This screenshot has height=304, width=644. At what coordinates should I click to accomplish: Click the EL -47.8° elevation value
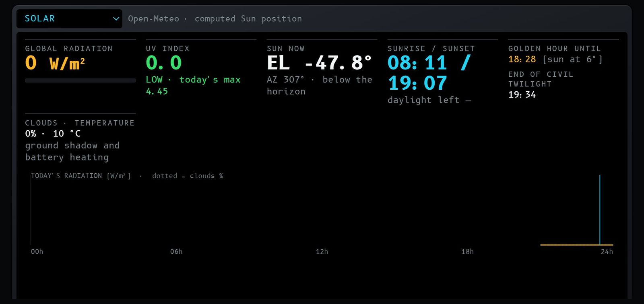pos(320,63)
